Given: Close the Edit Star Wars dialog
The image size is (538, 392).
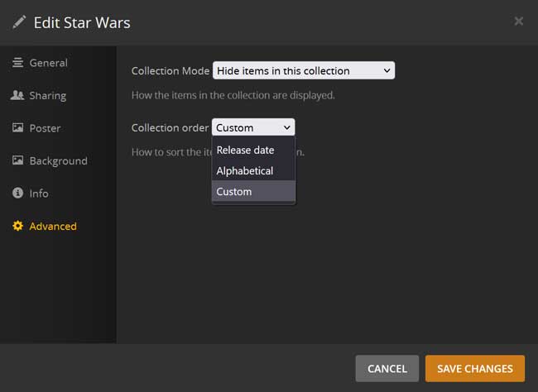Looking at the screenshot, I should pos(518,22).
